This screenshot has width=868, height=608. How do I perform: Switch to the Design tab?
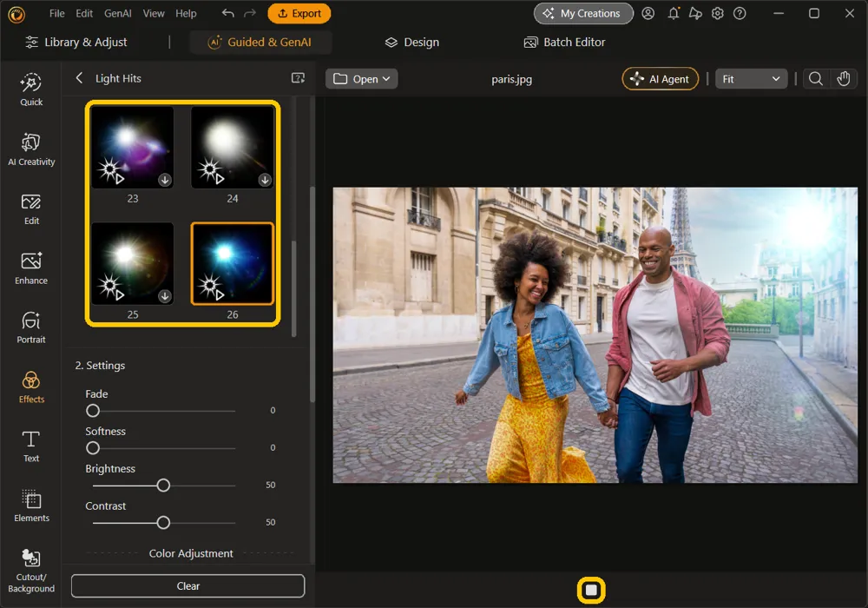tap(411, 42)
